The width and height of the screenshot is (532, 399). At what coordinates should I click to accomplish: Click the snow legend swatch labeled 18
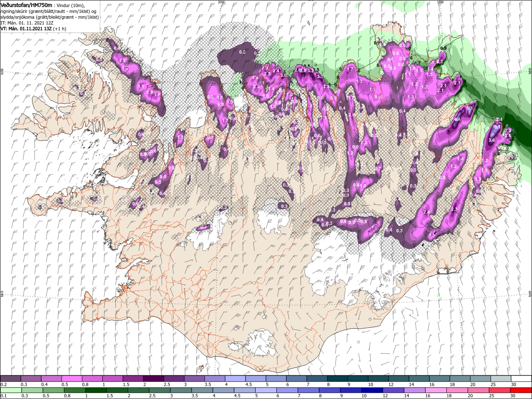click(459, 379)
